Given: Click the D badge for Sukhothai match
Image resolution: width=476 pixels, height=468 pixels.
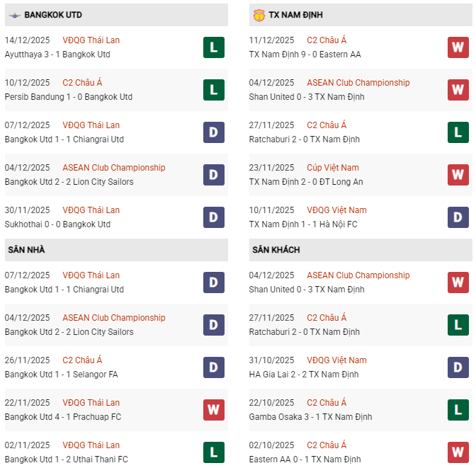Looking at the screenshot, I should coord(213,217).
